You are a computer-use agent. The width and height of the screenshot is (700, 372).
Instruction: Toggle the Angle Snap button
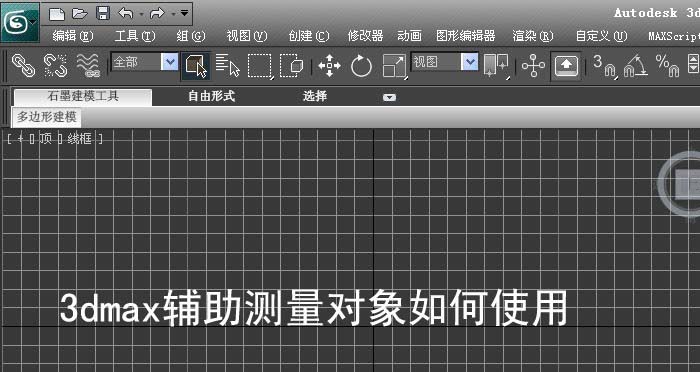(636, 66)
